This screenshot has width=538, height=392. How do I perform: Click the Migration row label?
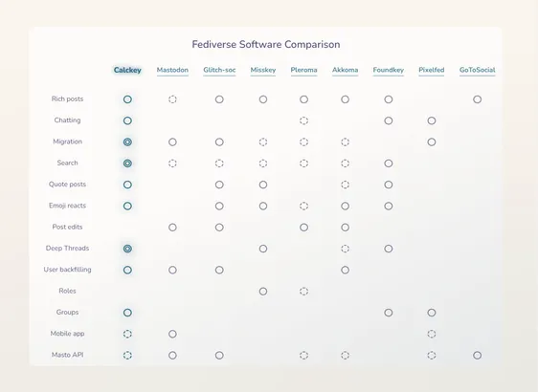coord(67,142)
